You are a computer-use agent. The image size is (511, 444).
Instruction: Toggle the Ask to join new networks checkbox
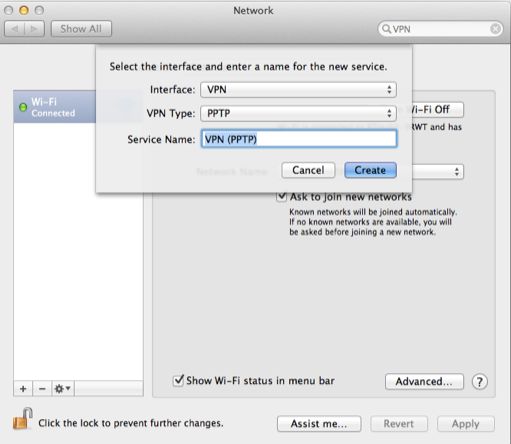click(x=282, y=196)
